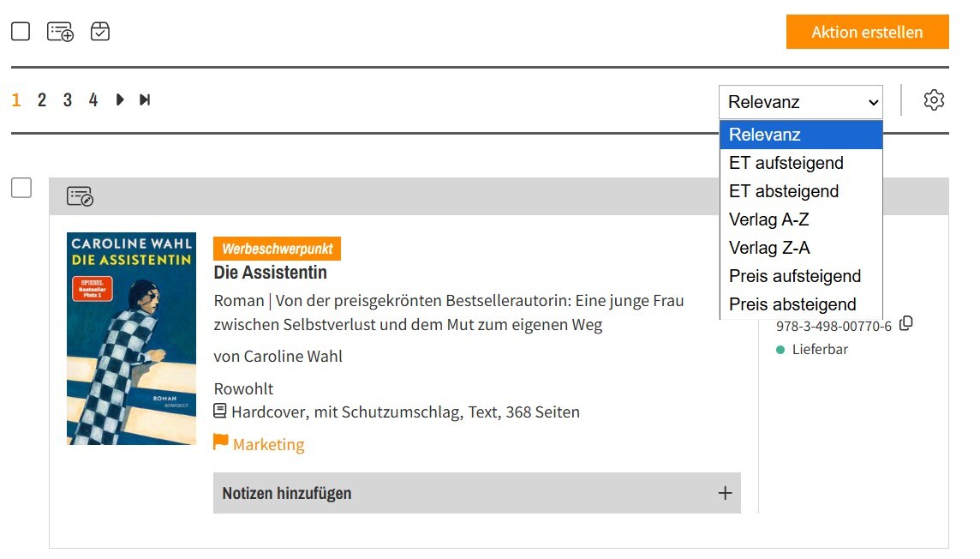Click the orange Marketing flag icon
This screenshot has width=980, height=559.
click(221, 442)
